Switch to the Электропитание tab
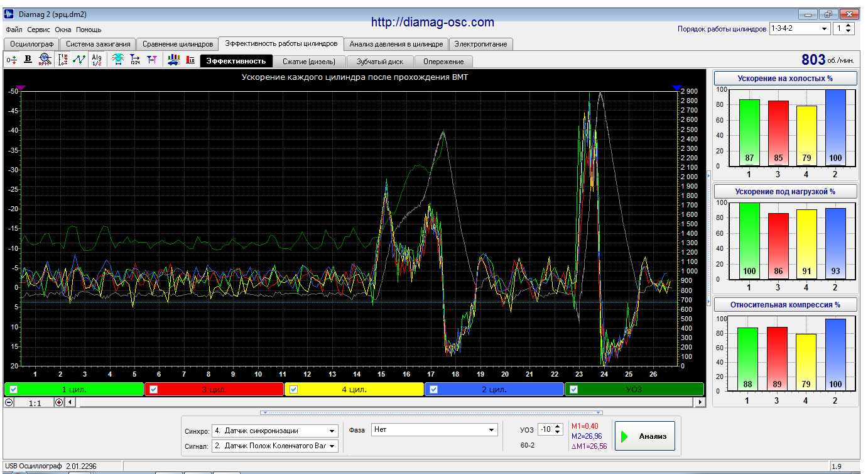The height and width of the screenshot is (474, 868). click(482, 44)
